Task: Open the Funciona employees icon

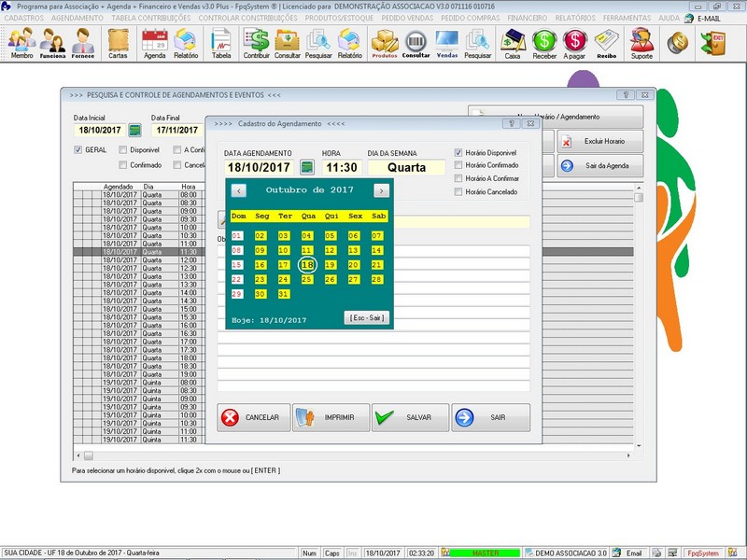Action: tap(52, 43)
